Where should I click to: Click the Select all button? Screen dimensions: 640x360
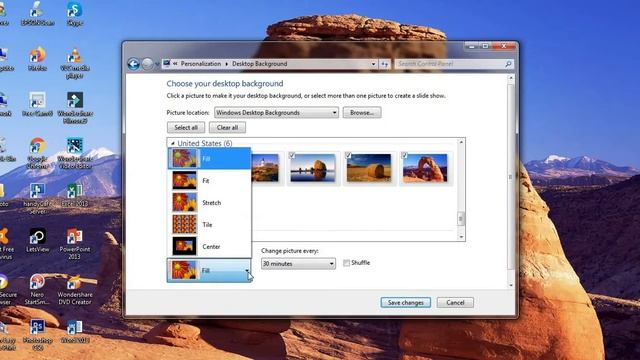pyautogui.click(x=186, y=127)
